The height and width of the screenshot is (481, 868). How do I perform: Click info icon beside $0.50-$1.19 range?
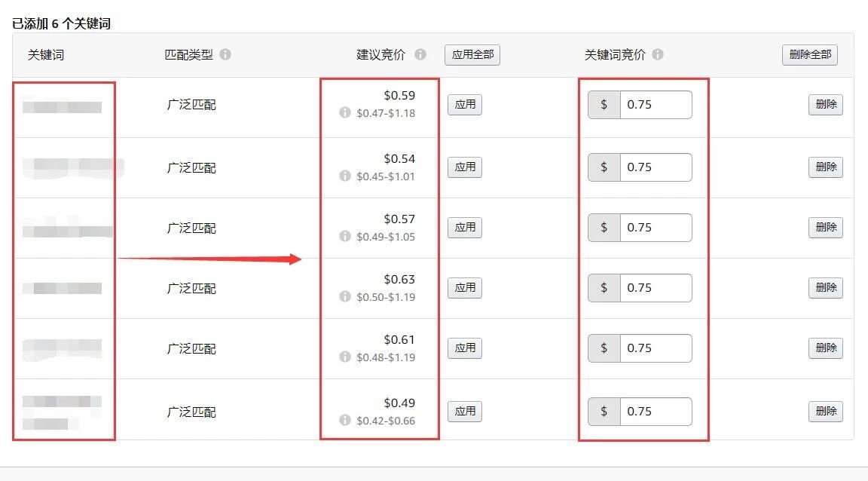(x=345, y=297)
